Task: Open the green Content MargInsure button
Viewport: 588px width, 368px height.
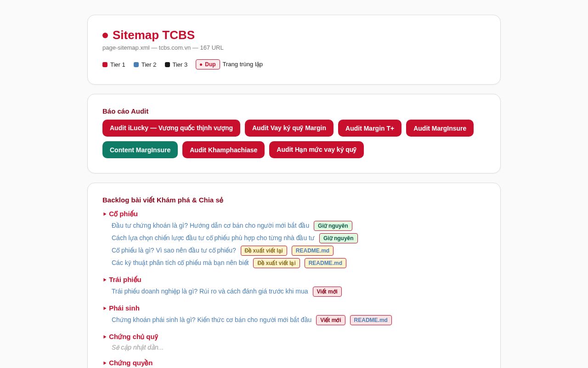Action: point(140,150)
